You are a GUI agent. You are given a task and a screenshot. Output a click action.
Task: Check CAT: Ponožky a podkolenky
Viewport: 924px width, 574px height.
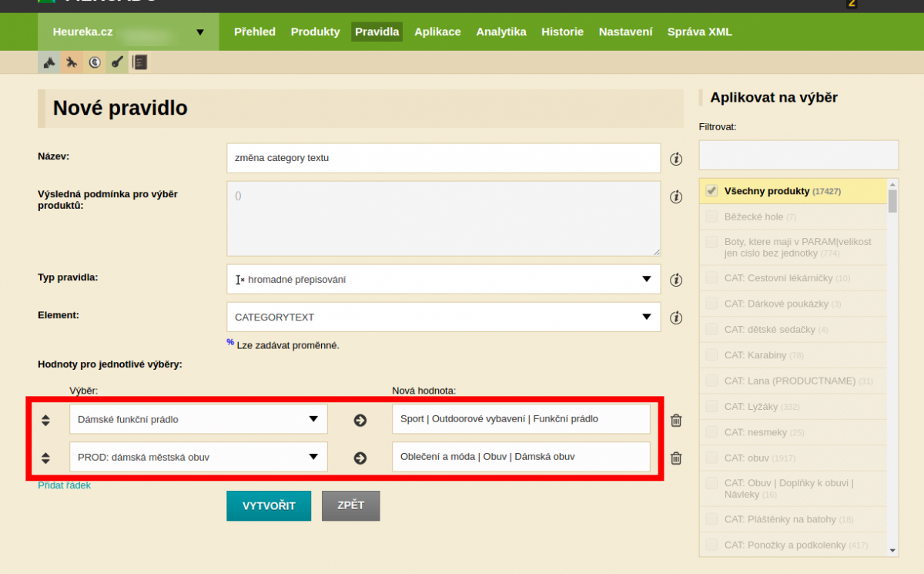click(x=711, y=545)
